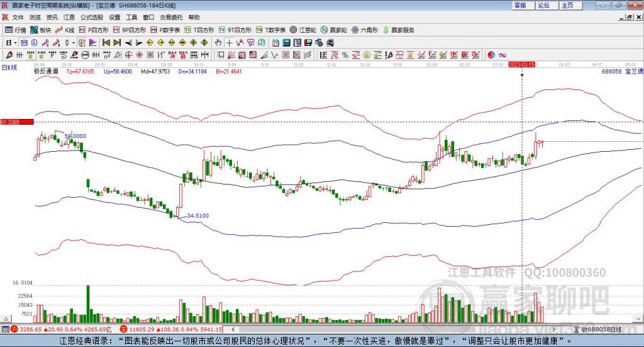Step chart left with black arrow
Viewport: 644px width, 347px height.
pyautogui.click(x=128, y=43)
